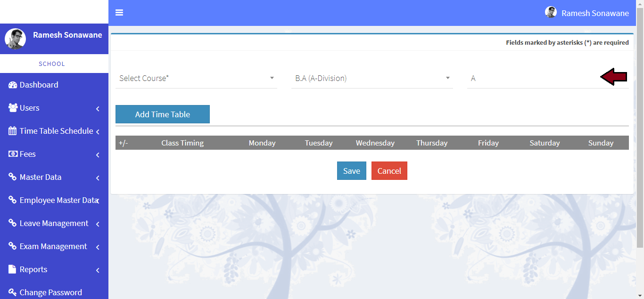644x299 pixels.
Task: Click the Users group icon
Action: (x=13, y=108)
